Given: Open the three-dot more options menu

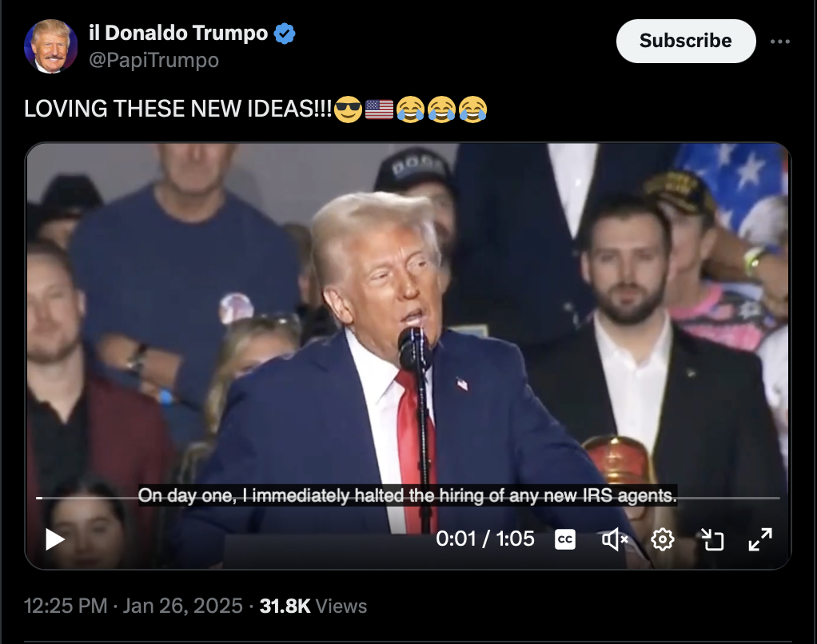Looking at the screenshot, I should 780,42.
